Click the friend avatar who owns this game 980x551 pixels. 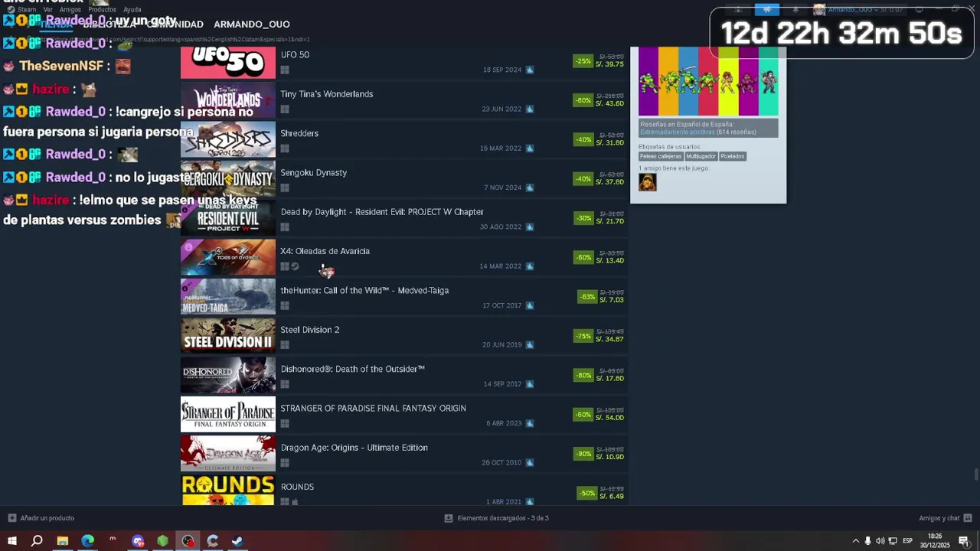point(648,182)
